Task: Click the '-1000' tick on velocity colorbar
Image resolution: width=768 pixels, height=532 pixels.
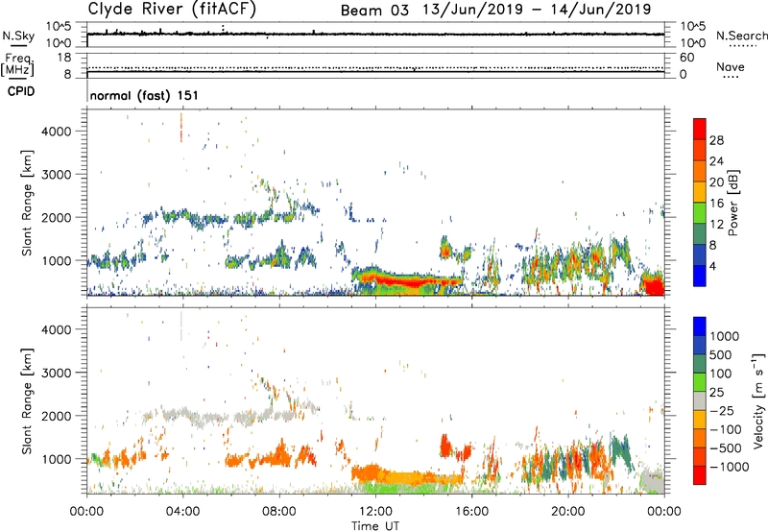Action: pyautogui.click(x=730, y=467)
